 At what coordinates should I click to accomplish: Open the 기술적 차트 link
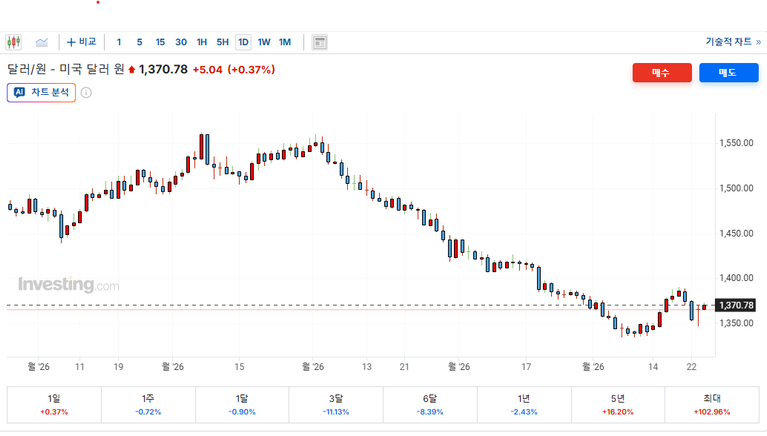coord(733,42)
